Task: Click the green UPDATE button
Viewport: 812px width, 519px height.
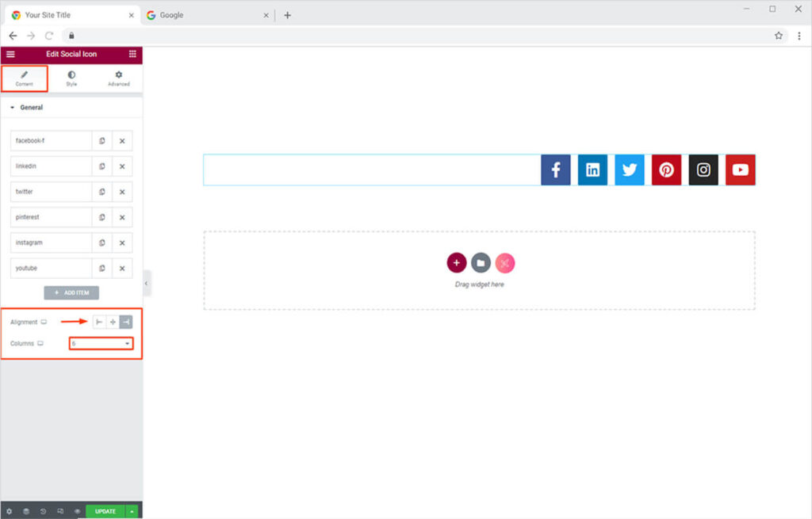Action: tap(105, 511)
